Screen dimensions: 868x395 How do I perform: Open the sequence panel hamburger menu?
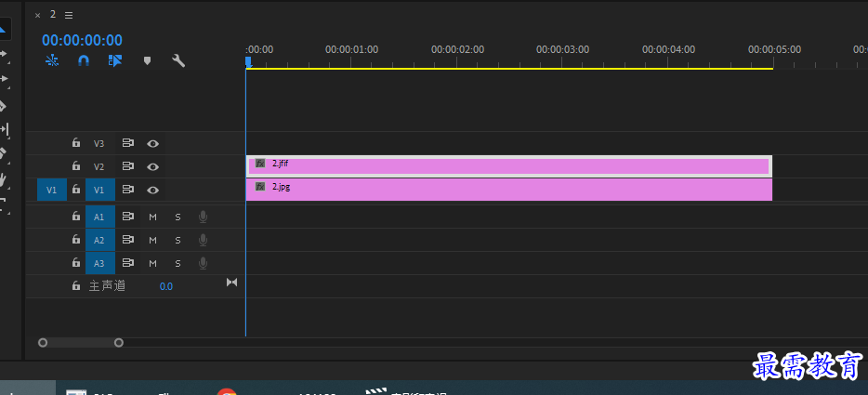click(69, 15)
